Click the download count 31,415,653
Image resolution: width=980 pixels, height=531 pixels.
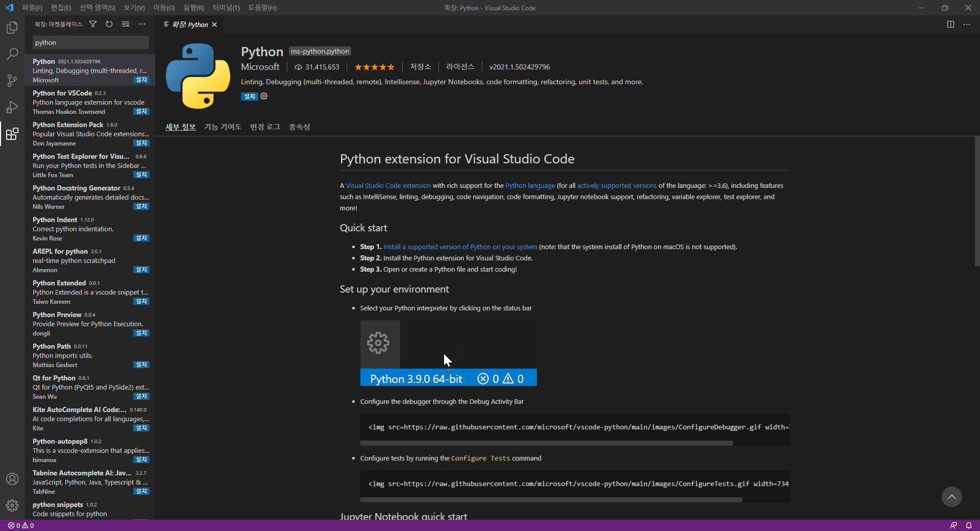(x=317, y=67)
